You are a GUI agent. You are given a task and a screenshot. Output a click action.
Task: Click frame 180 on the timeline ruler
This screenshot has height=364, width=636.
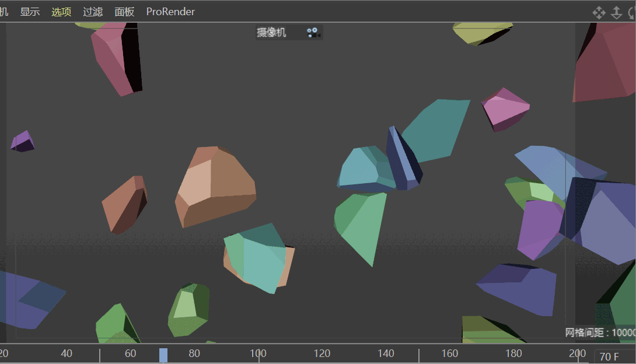[x=513, y=353]
